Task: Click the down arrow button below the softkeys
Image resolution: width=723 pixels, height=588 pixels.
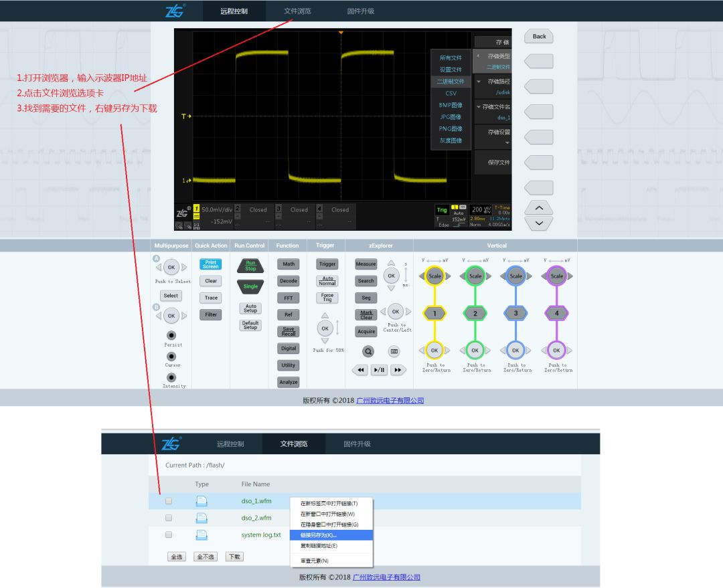Action: tap(539, 223)
